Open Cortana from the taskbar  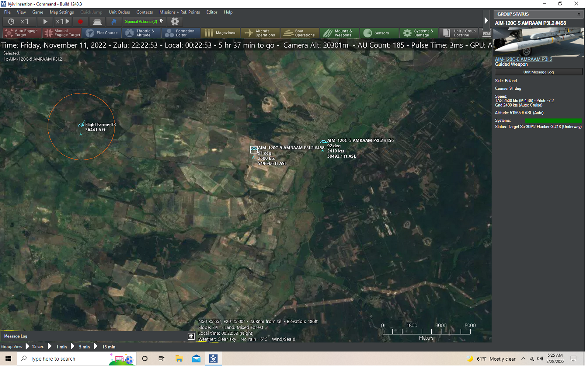click(145, 359)
